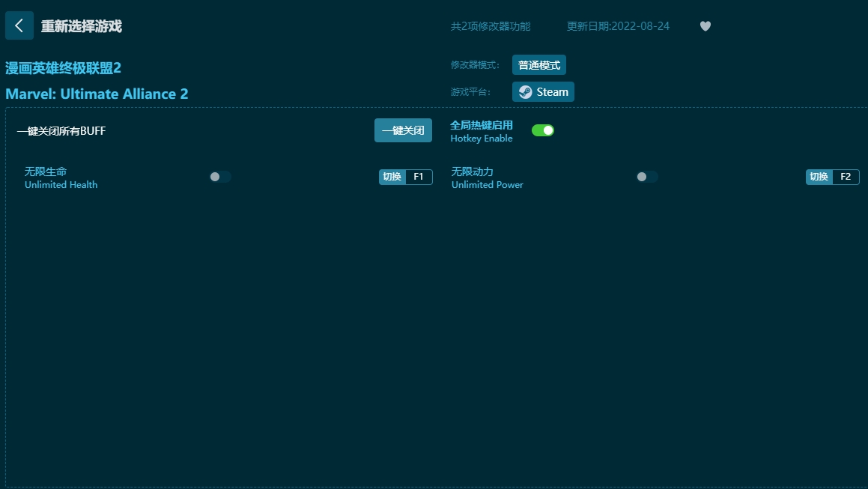
Task: Click the 重新选择游戏 label
Action: click(x=82, y=26)
